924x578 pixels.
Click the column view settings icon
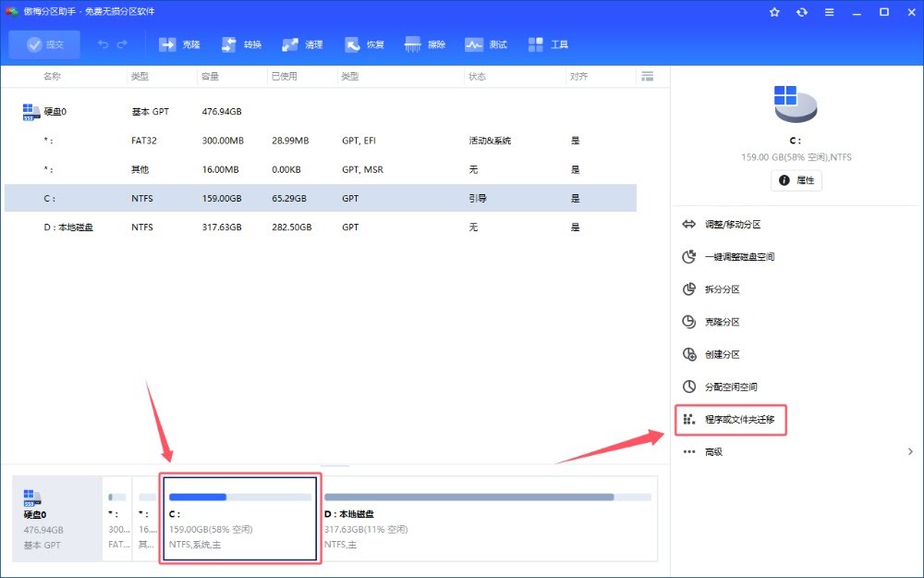[647, 76]
